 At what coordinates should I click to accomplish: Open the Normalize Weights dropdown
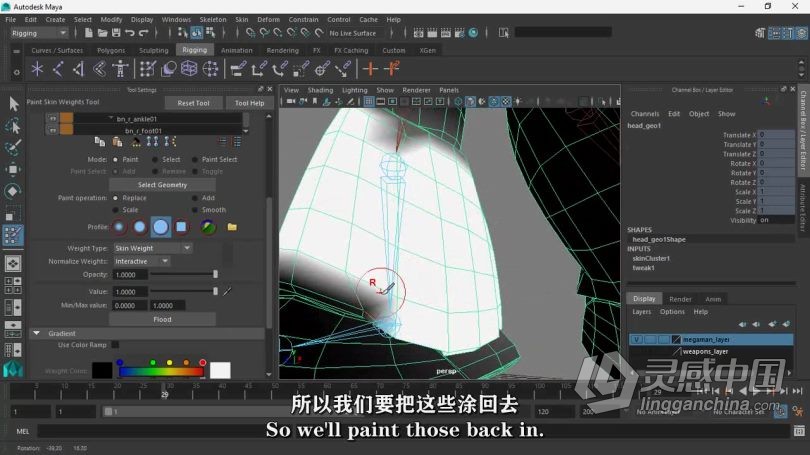(x=142, y=261)
